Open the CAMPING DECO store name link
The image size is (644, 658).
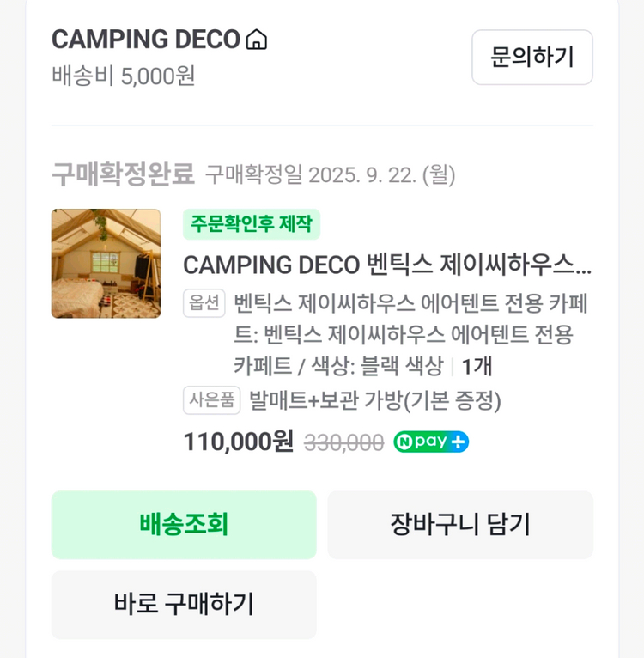click(146, 40)
